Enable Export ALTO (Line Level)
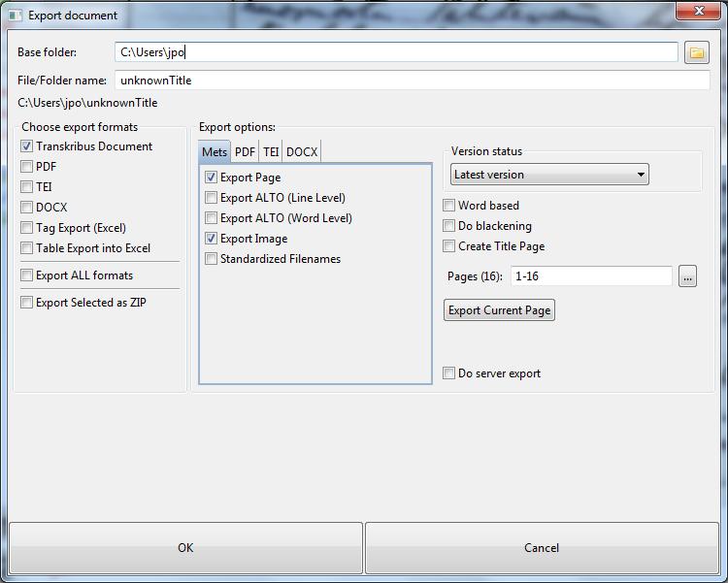The height and width of the screenshot is (583, 728). pos(211,198)
